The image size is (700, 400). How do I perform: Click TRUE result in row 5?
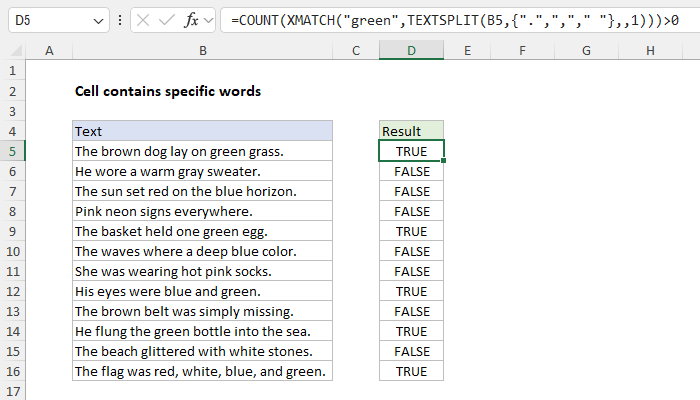tap(411, 151)
